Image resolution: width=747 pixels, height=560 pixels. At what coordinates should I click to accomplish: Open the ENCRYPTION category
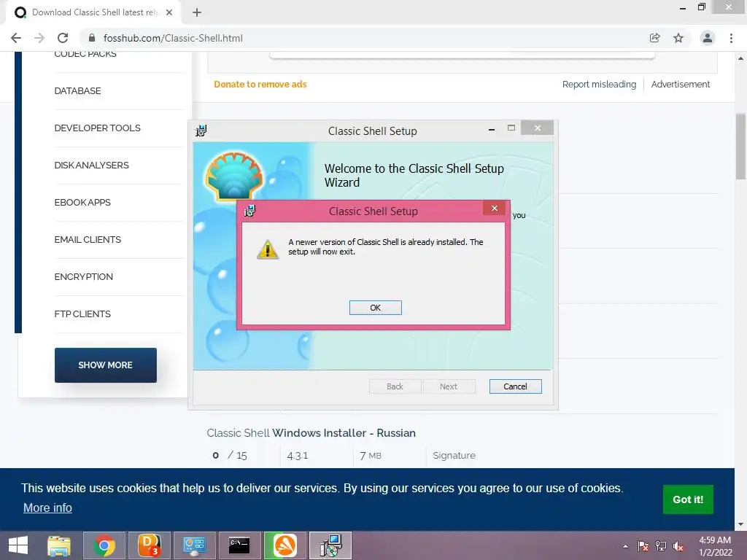click(83, 276)
